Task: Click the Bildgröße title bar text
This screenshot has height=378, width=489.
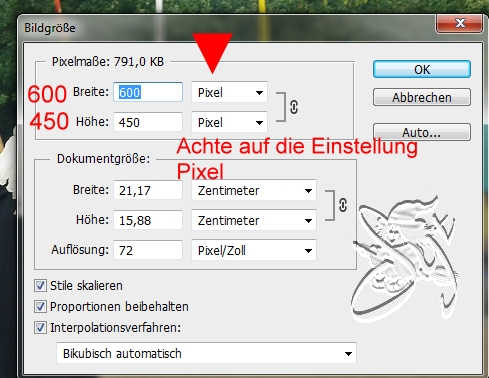Action: 50,28
